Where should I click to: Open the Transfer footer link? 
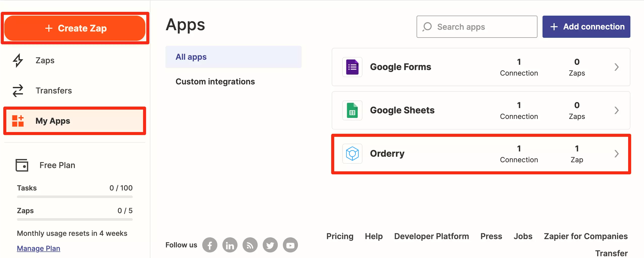coord(611,253)
